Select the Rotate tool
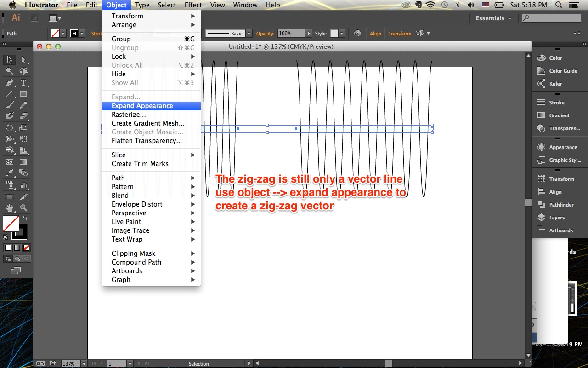The width and height of the screenshot is (588, 368). coord(9,128)
